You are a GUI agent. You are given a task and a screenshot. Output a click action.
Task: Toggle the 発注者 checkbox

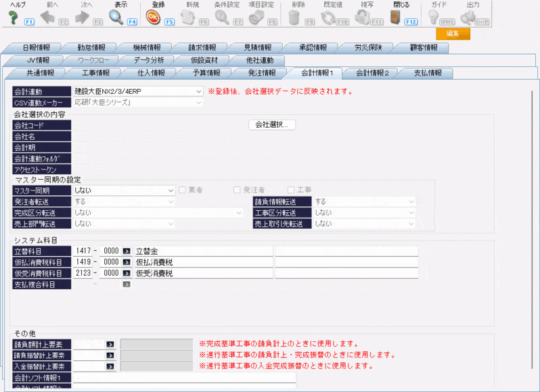[x=237, y=190]
